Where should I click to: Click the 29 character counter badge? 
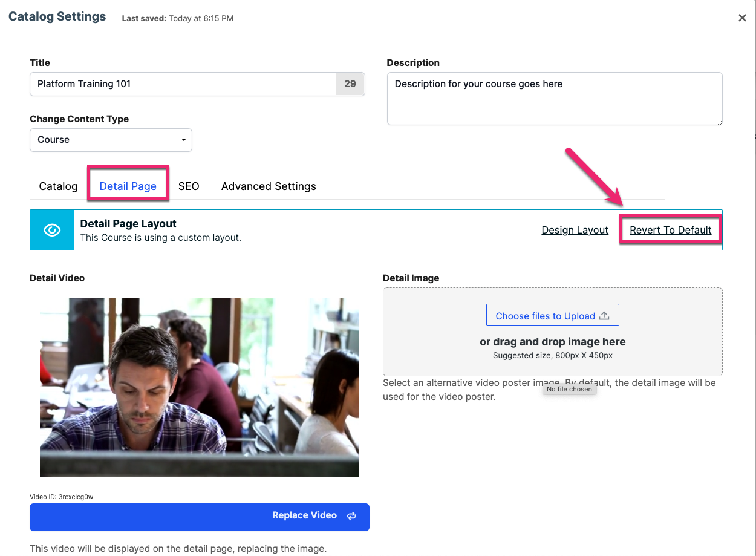pyautogui.click(x=350, y=84)
